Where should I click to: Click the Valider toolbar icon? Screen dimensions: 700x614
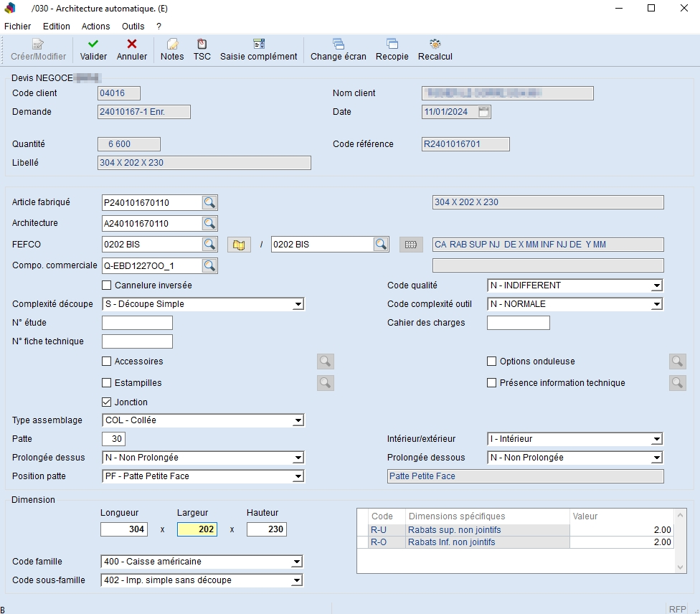click(x=93, y=44)
